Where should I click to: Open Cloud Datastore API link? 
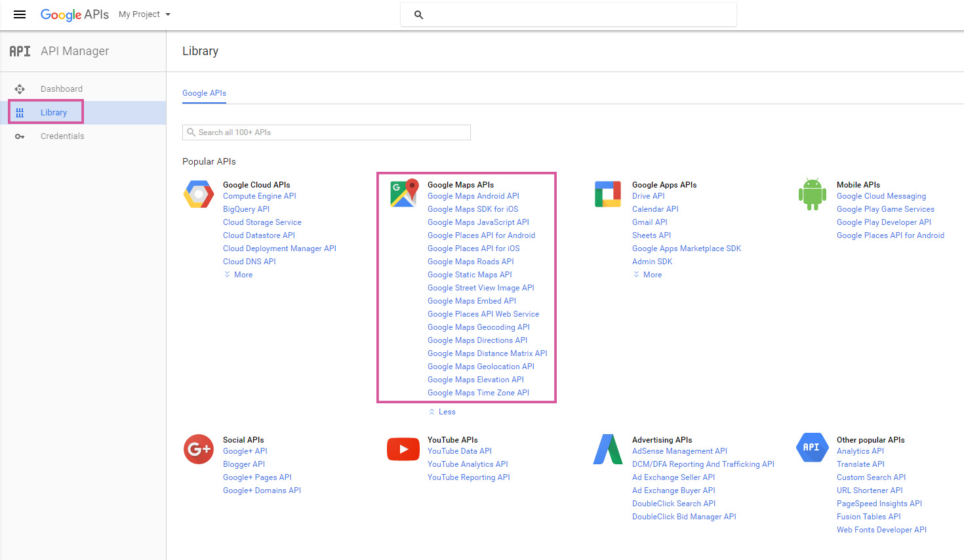click(x=259, y=235)
